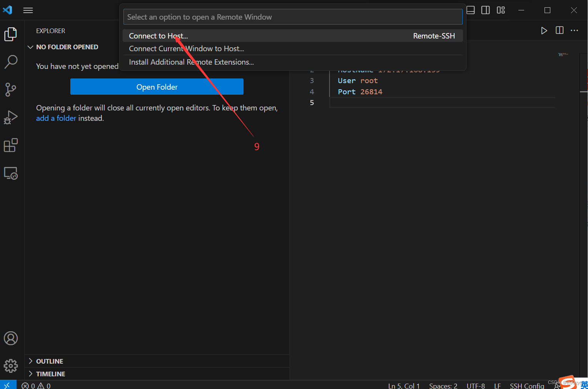Open the Accounts menu icon

click(11, 338)
